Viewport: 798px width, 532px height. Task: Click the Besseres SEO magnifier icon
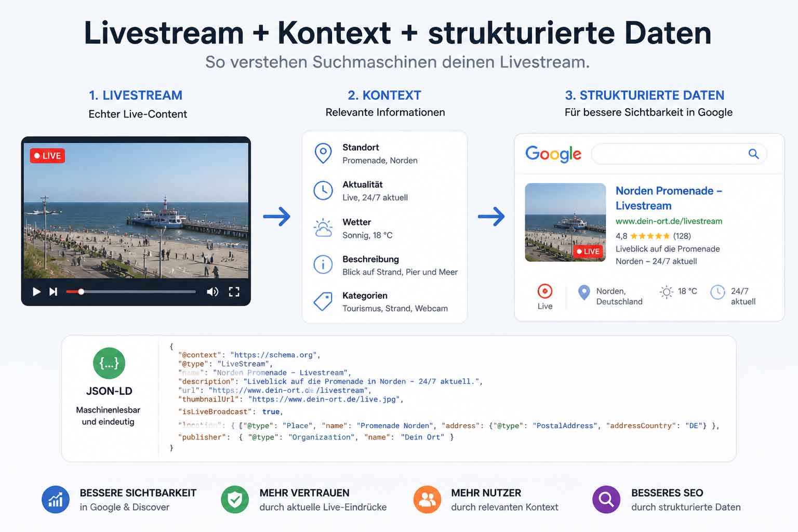(606, 500)
